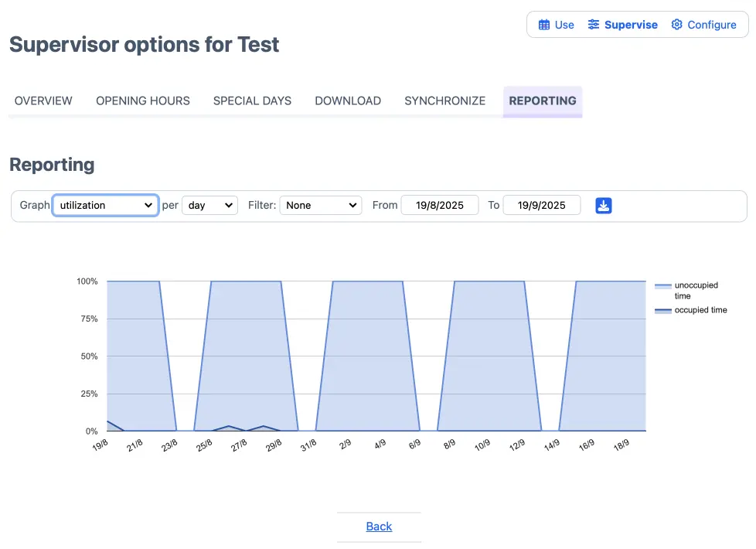This screenshot has width=756, height=549.
Task: Click the Use link text
Action: coord(564,25)
